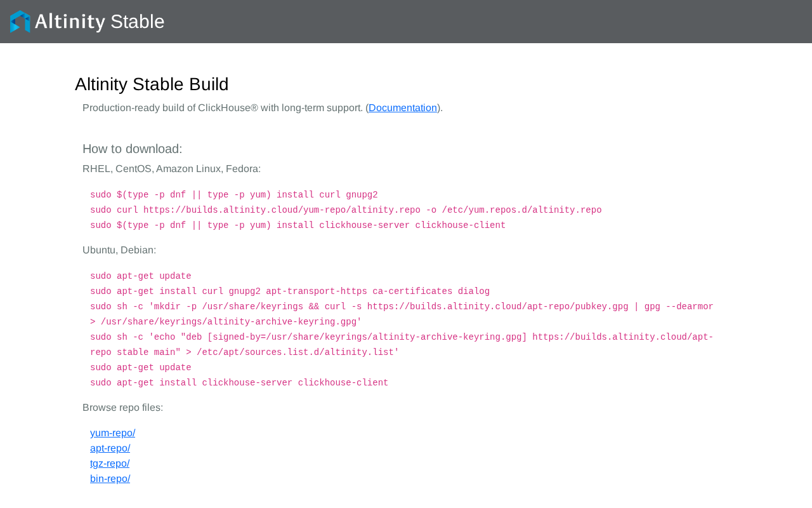Click the apt-get install clickhouse-server command
Viewport: 812px width, 508px height.
(239, 383)
